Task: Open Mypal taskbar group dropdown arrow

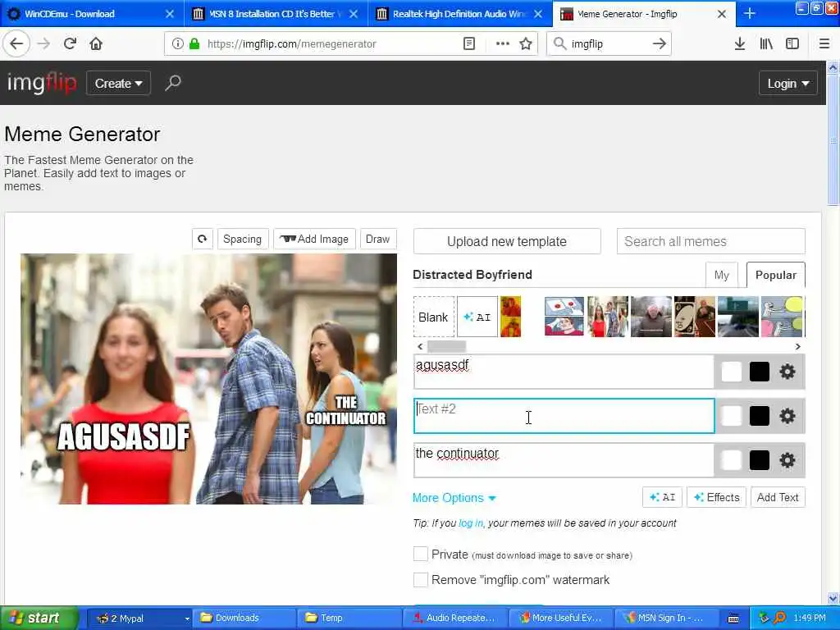Action: [187, 619]
